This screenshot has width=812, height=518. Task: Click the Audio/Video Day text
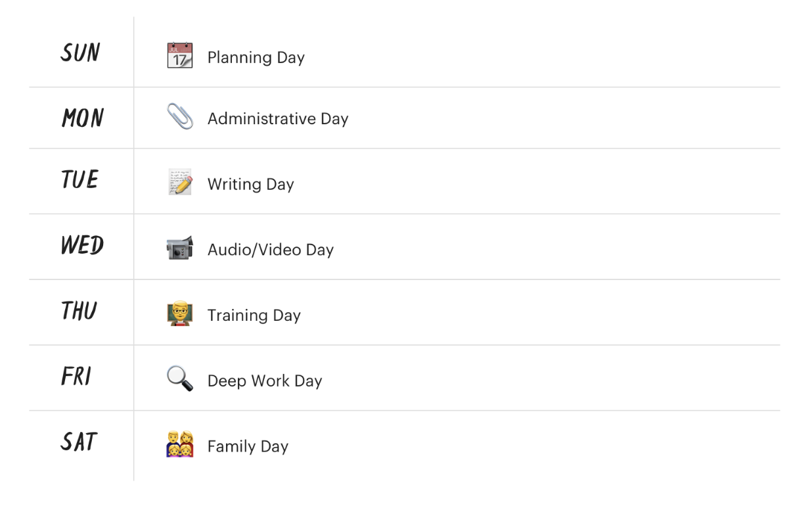pyautogui.click(x=271, y=250)
